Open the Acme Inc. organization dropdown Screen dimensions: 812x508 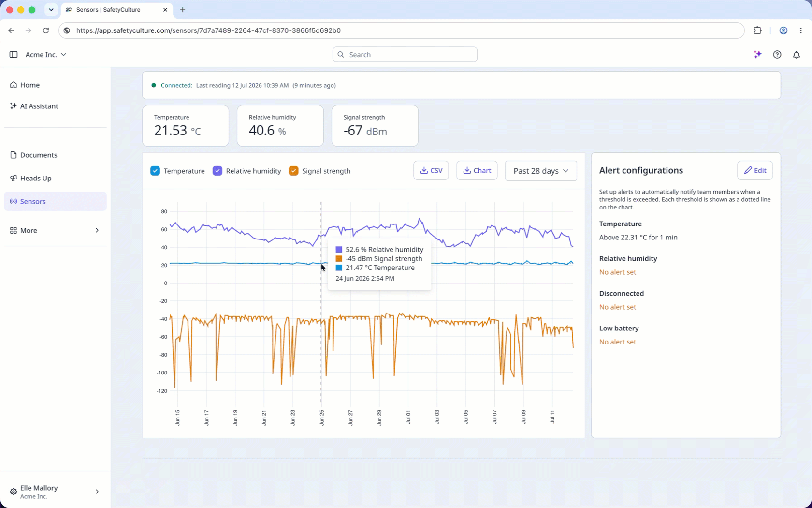46,55
